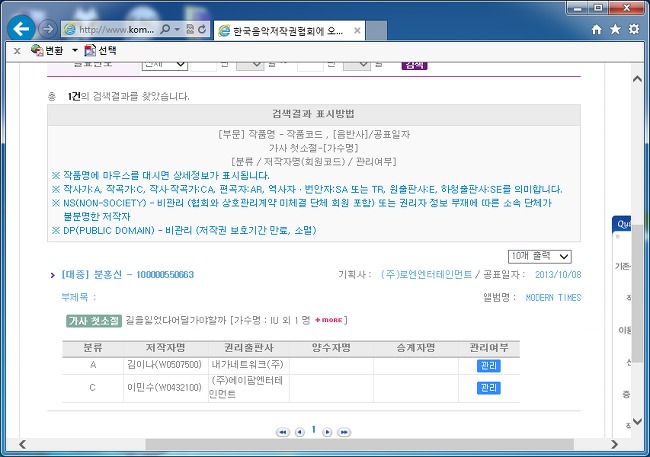Click the vertical scrollbar up arrow

(637, 79)
